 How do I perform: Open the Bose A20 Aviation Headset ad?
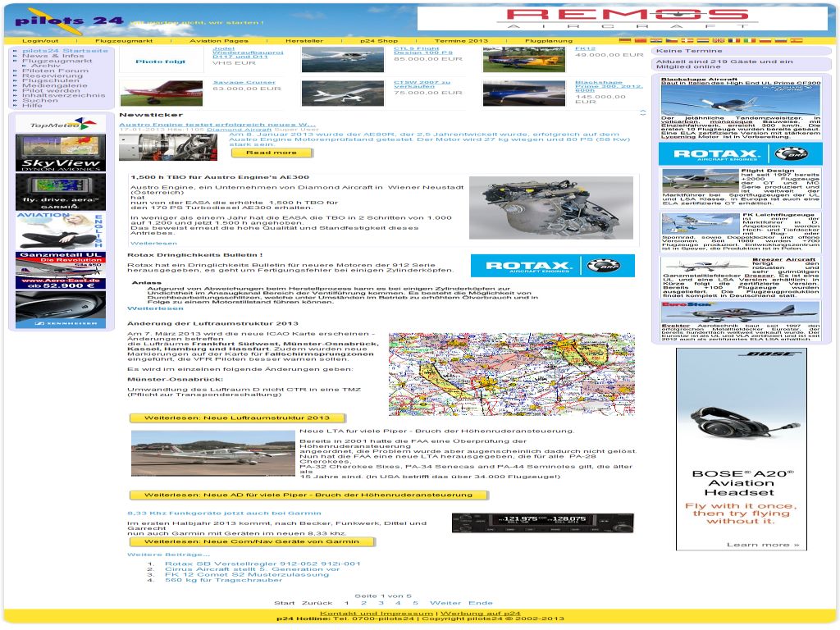(x=742, y=449)
